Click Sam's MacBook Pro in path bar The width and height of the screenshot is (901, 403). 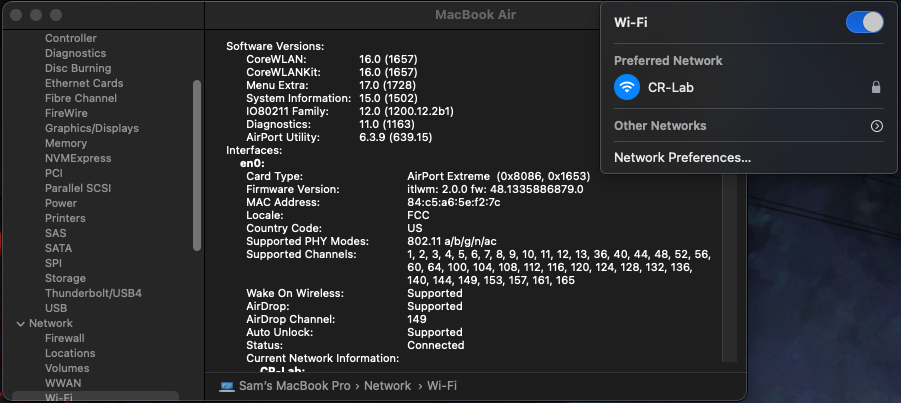(x=295, y=386)
